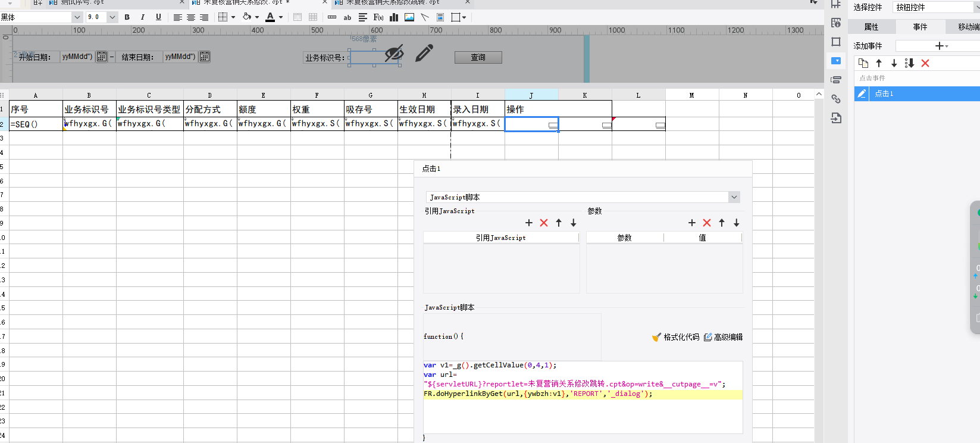Open the 选择控件 widget type combo box
The width and height of the screenshot is (980, 443).
coord(937,7)
